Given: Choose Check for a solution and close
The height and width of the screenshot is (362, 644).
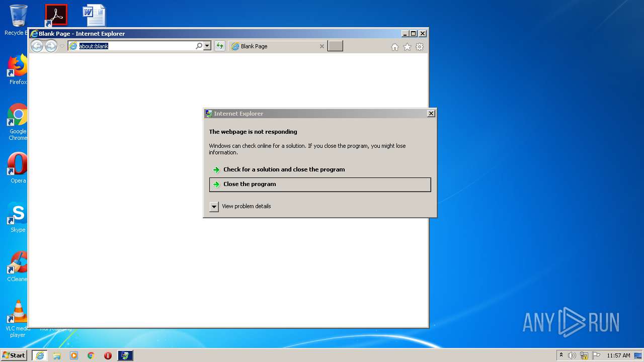Looking at the screenshot, I should (x=320, y=170).
